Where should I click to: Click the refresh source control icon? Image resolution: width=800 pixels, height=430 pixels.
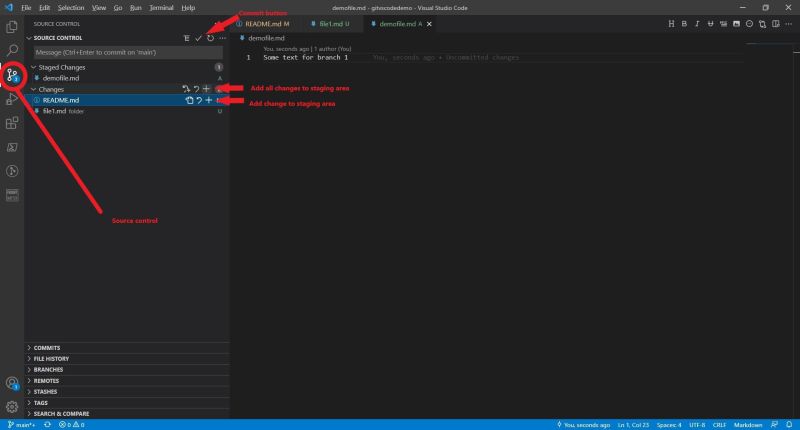point(210,38)
